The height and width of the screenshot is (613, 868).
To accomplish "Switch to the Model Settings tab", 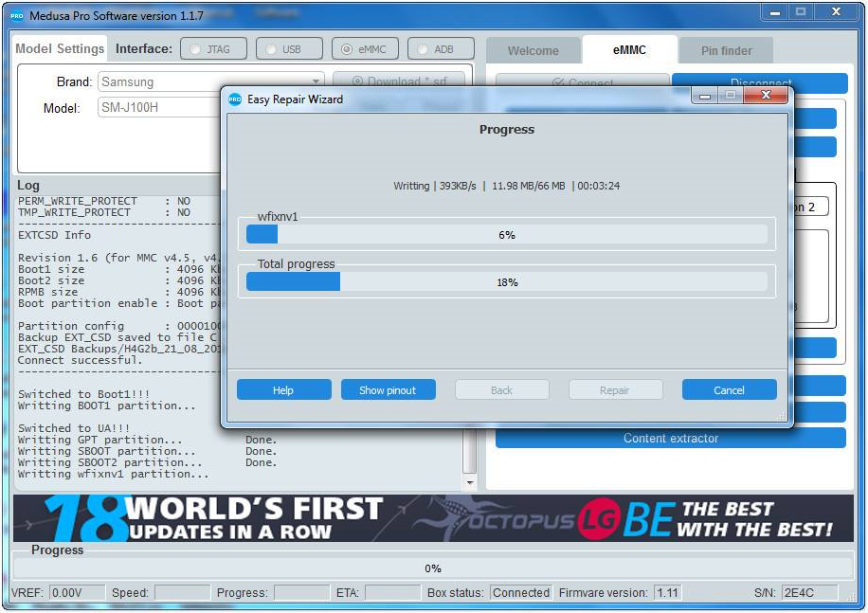I will (60, 48).
